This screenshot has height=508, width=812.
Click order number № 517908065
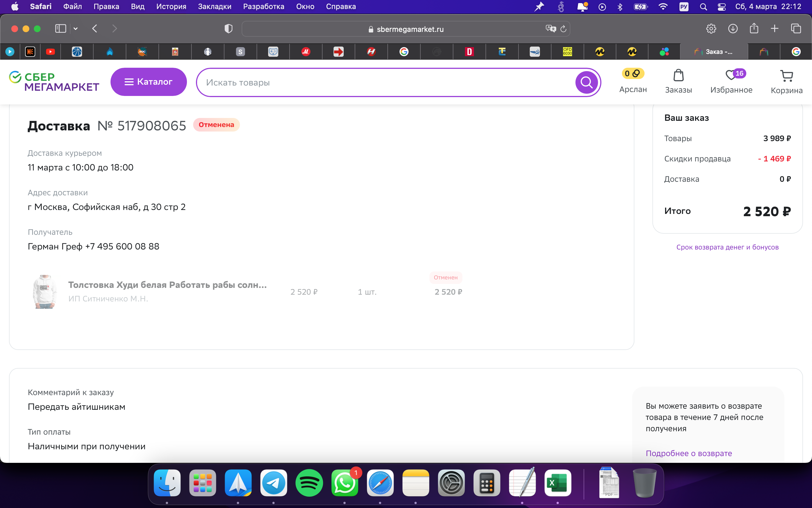tap(142, 126)
